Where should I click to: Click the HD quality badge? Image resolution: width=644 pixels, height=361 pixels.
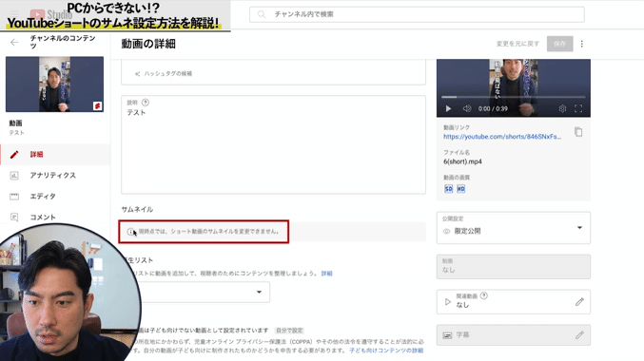coord(460,189)
